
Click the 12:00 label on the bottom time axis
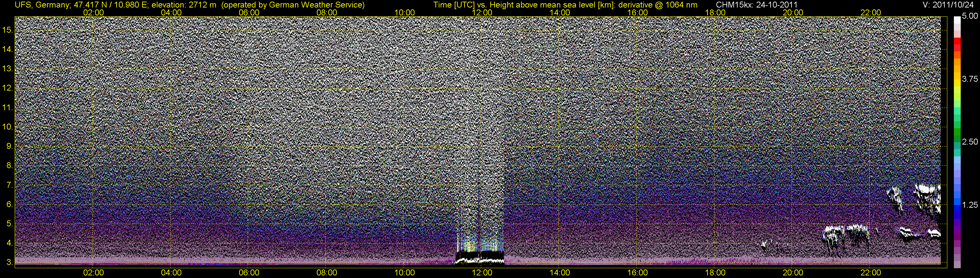[482, 273]
